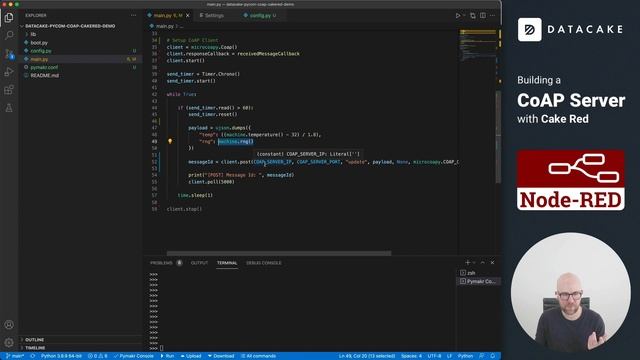The width and height of the screenshot is (640, 360).
Task: Click the Pymakr Upload button in status bar
Action: 191,356
